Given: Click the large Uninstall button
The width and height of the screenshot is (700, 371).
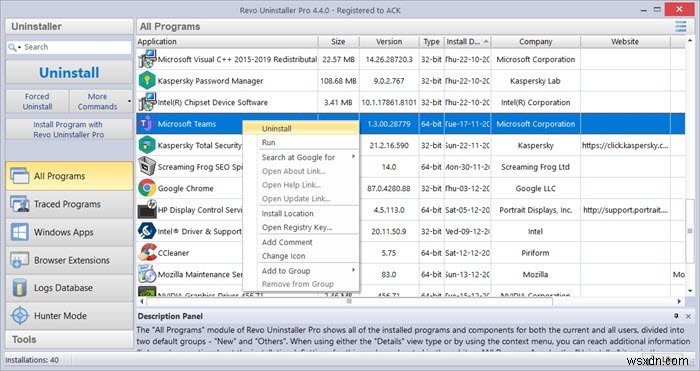Looking at the screenshot, I should click(x=69, y=72).
